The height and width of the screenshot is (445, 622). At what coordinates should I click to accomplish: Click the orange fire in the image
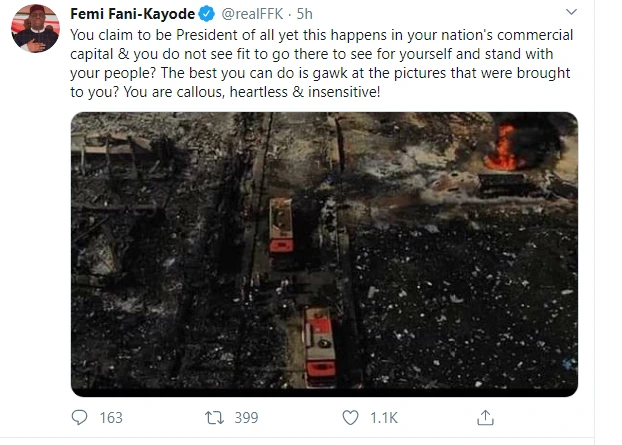tap(503, 148)
